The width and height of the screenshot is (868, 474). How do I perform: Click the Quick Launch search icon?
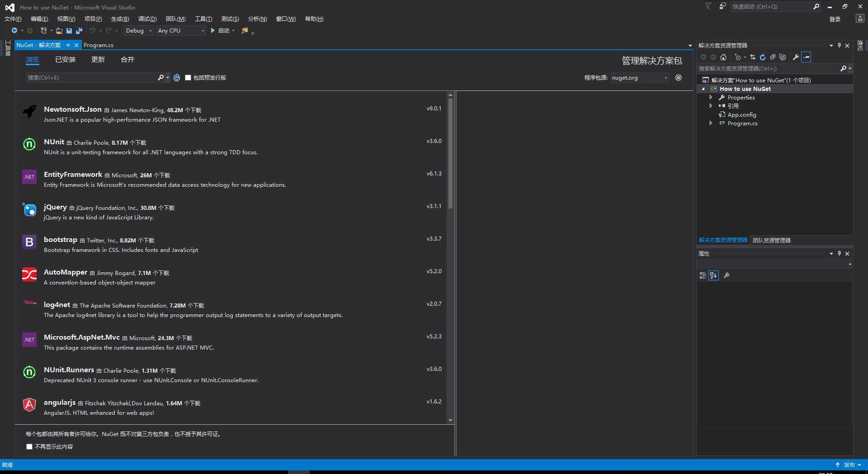click(x=816, y=6)
